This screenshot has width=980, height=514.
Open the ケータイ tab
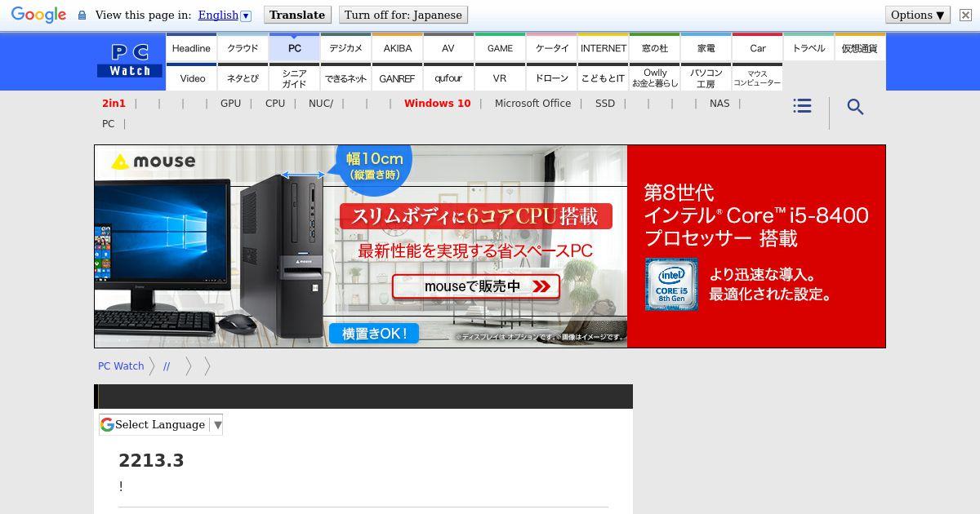[551, 48]
